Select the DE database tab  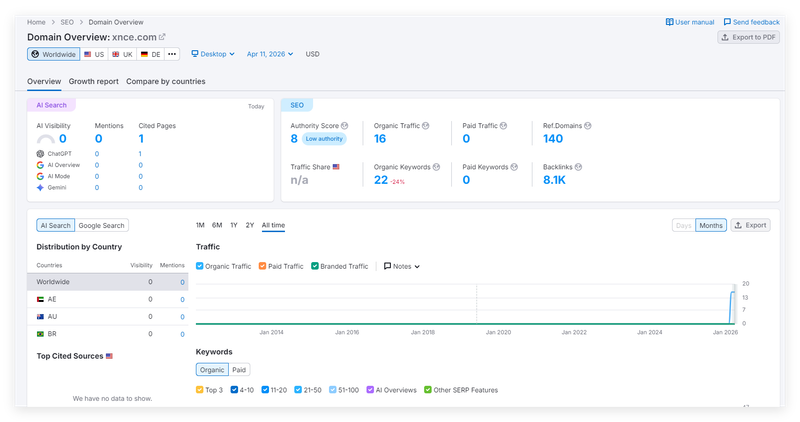151,54
